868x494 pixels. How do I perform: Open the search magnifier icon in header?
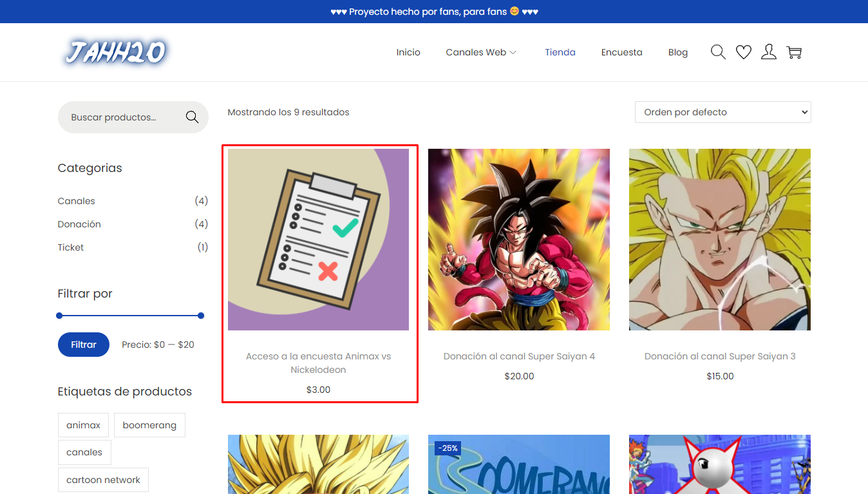[718, 52]
